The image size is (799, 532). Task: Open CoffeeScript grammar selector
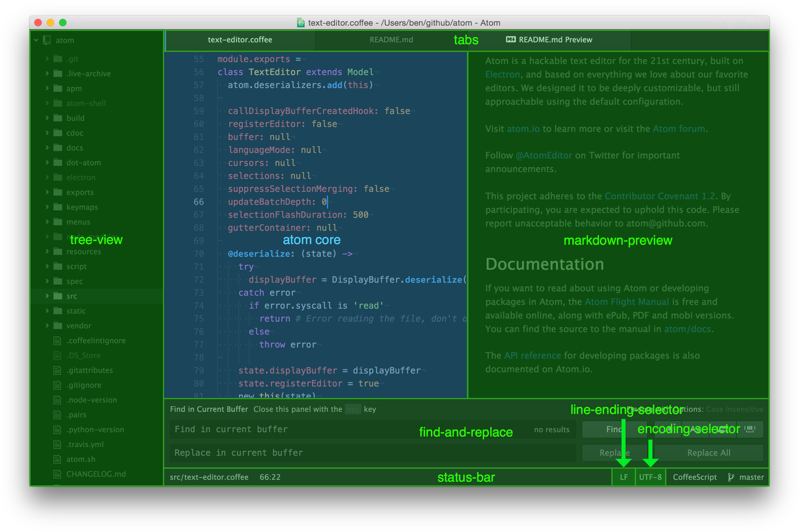[694, 477]
